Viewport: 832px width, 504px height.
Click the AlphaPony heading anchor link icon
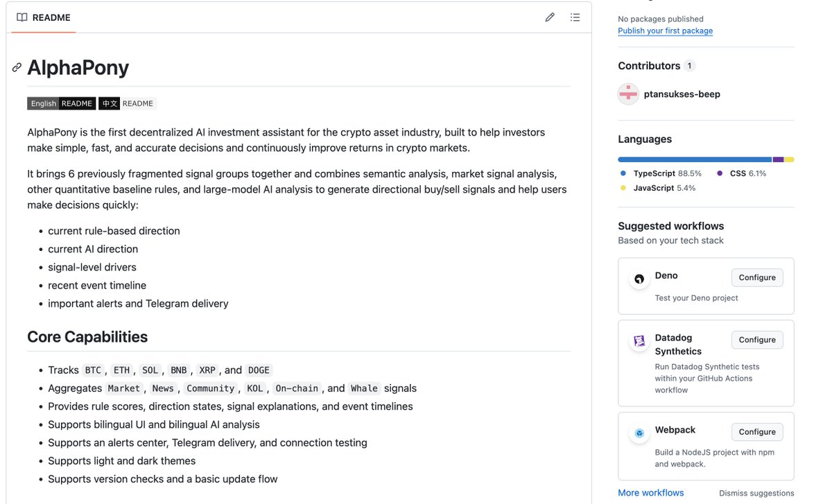click(x=17, y=67)
